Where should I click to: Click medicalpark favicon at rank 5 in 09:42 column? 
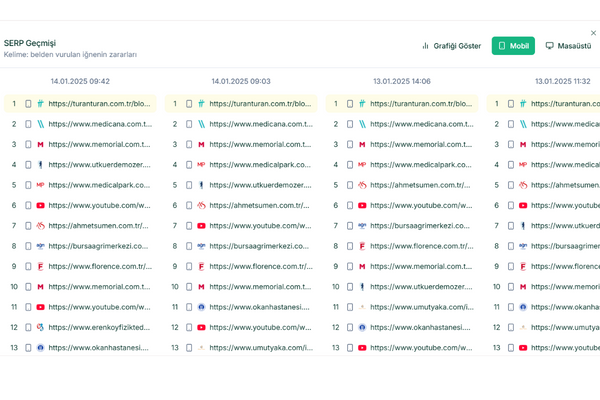coord(40,185)
